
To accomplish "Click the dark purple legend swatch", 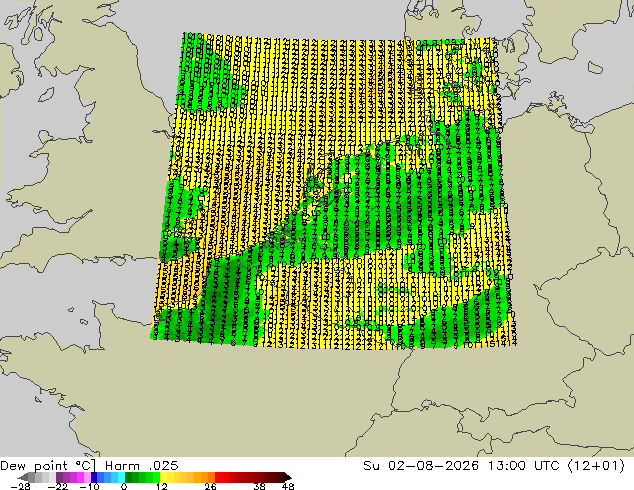I will (x=59, y=477).
